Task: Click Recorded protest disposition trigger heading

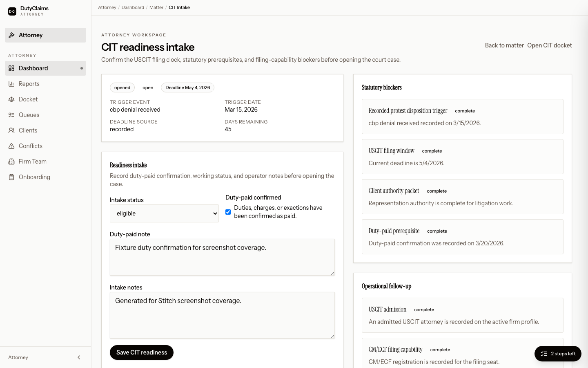Action: [408, 111]
